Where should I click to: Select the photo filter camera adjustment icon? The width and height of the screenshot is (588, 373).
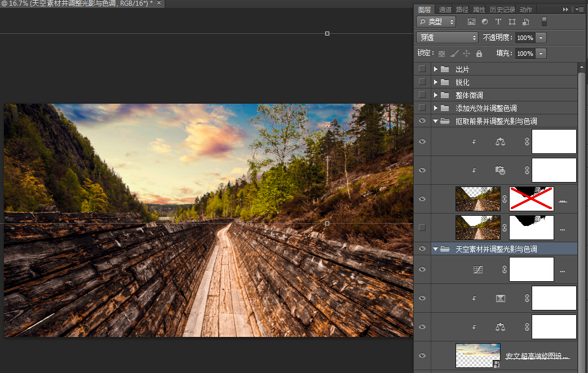(x=500, y=170)
